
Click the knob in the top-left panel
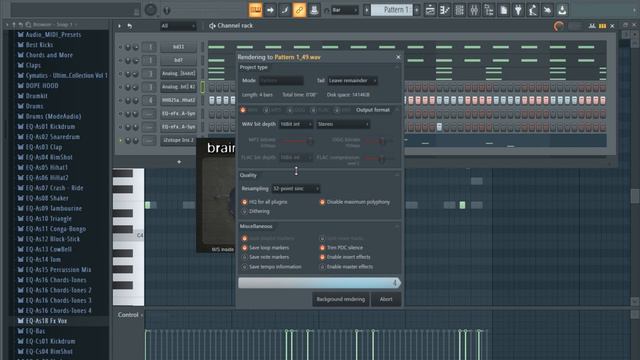click(x=151, y=10)
